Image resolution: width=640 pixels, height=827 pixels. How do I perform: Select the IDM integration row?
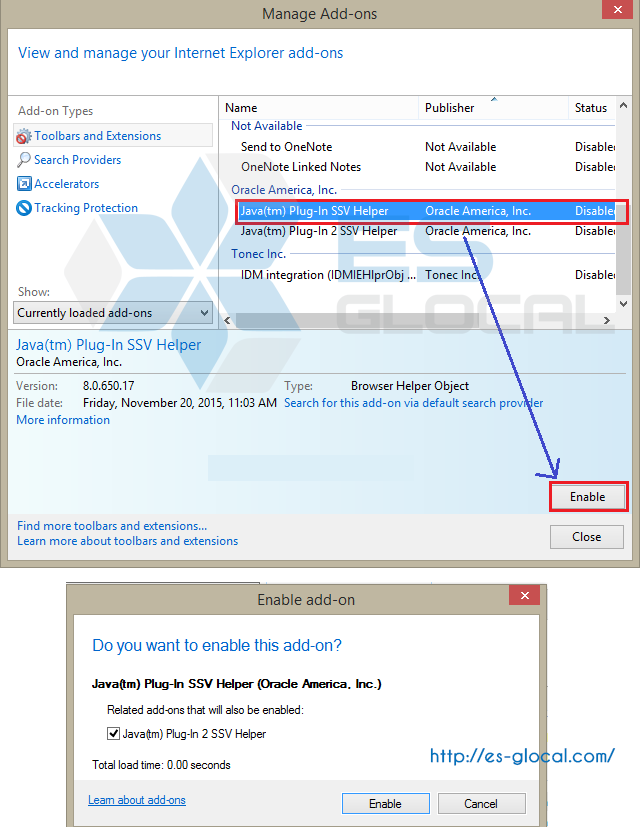(x=427, y=275)
